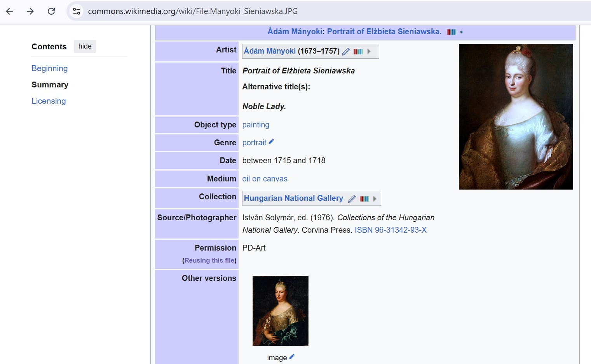Click the browser forward arrow
The width and height of the screenshot is (591, 364).
tap(30, 11)
